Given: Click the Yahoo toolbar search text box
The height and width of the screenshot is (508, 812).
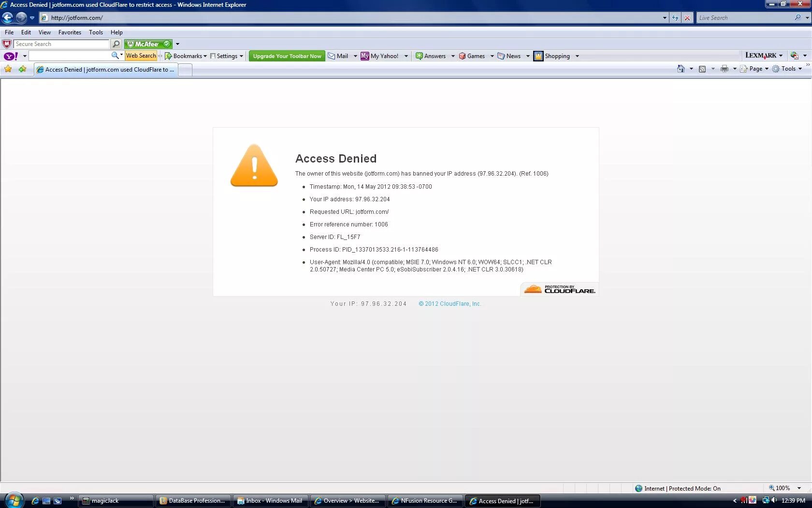Looking at the screenshot, I should pos(70,56).
